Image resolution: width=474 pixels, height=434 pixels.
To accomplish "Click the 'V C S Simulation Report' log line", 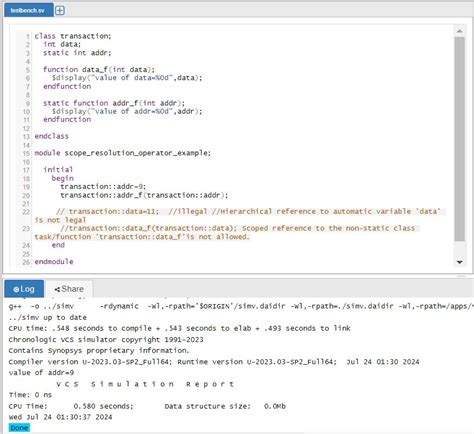I will click(145, 384).
